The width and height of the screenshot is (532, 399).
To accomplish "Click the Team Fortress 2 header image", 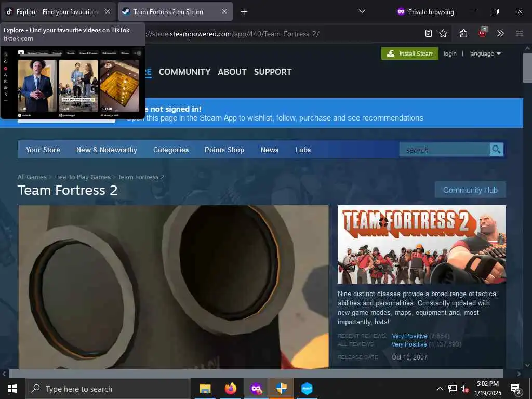I will 422,244.
